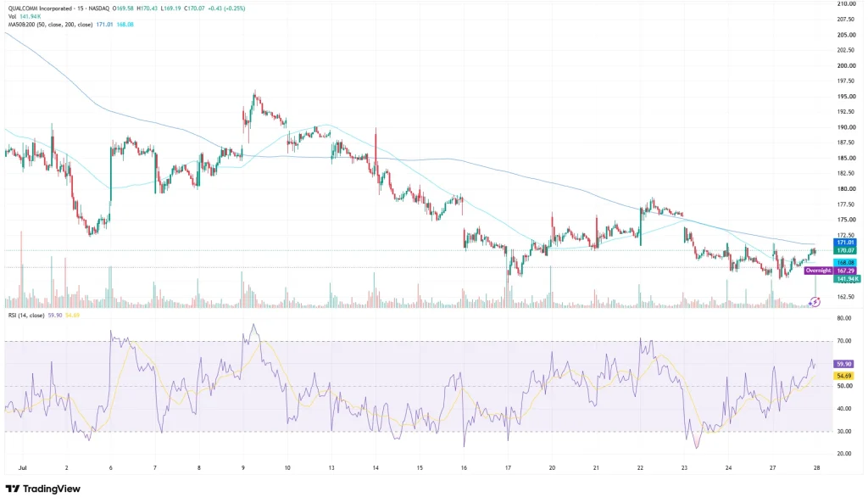Click the purple 167.29 overnight price label
Screen dimensions: 868x503
pyautogui.click(x=845, y=271)
